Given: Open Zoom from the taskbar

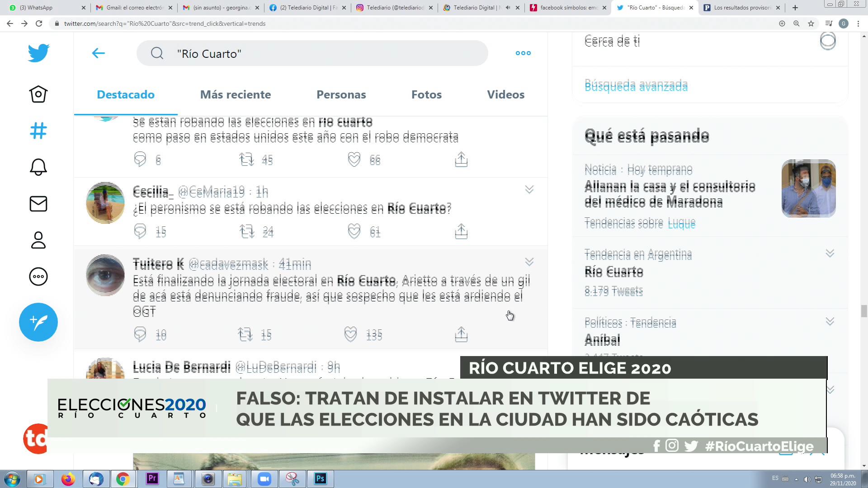Looking at the screenshot, I should tap(264, 479).
